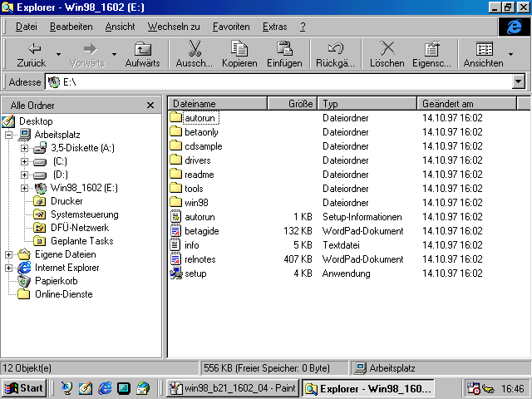Switch to win98_b21_1602_04 - Paint taskbar button
The height and width of the screenshot is (399, 532).
click(x=233, y=388)
